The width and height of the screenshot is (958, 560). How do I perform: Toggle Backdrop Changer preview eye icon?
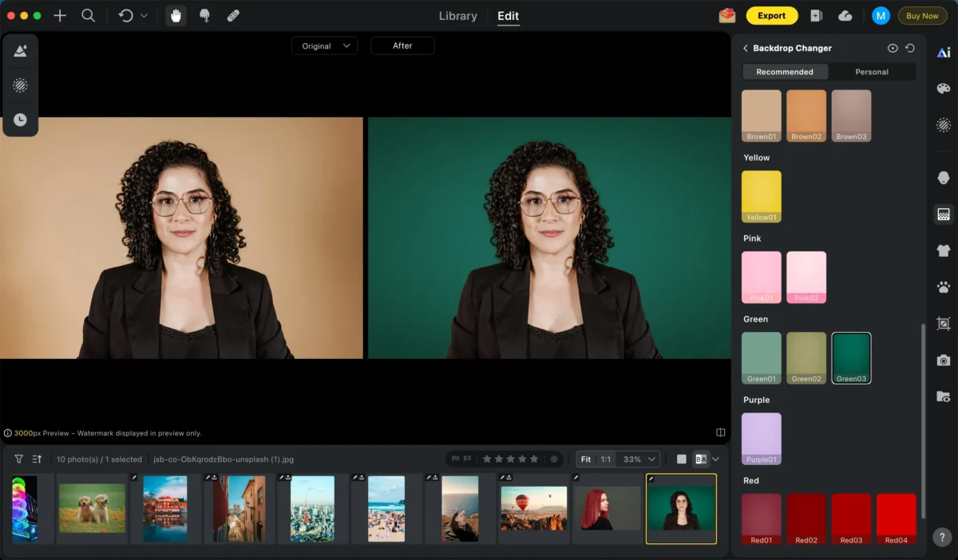(x=893, y=49)
